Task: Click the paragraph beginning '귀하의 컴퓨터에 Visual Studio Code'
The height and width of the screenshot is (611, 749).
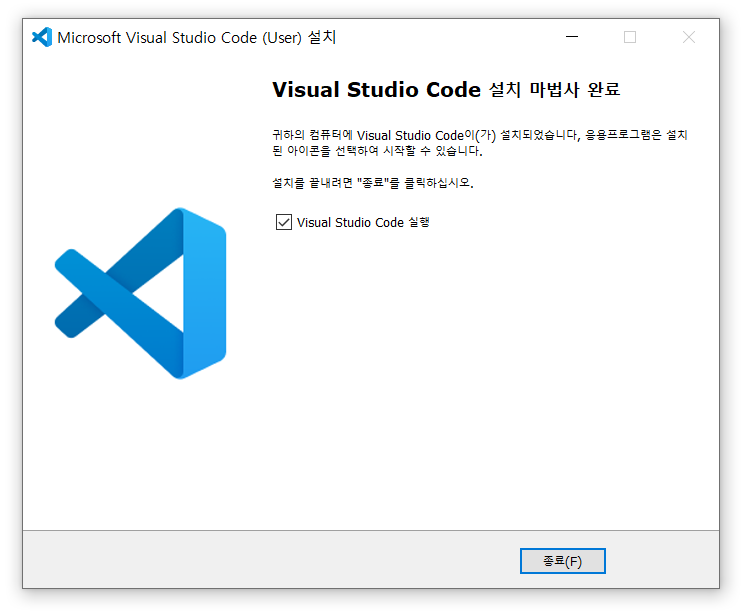Action: [x=480, y=143]
